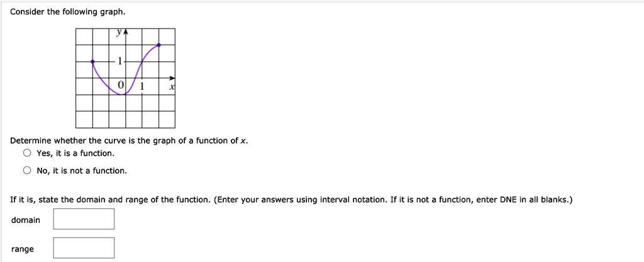The image size is (644, 262).
Task: Click the domain answer box
Action: click(x=84, y=219)
